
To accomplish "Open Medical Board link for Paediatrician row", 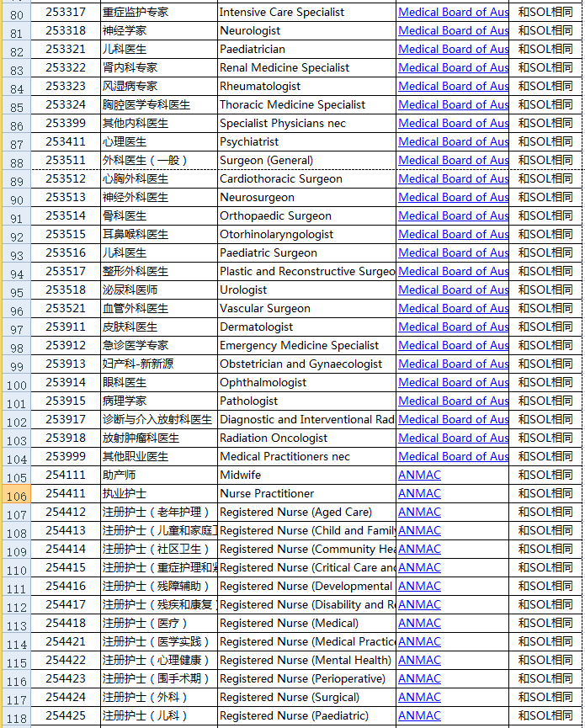I will click(453, 49).
